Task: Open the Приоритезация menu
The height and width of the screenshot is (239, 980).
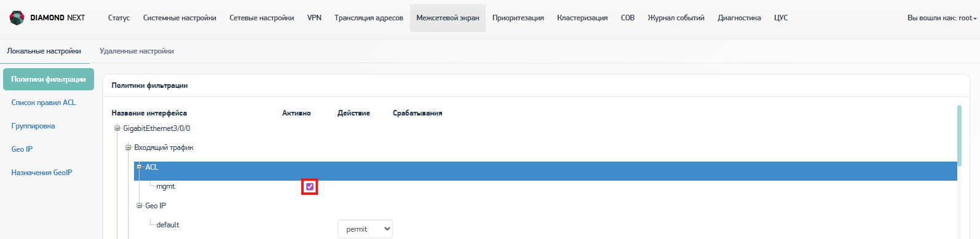Action: (x=518, y=18)
